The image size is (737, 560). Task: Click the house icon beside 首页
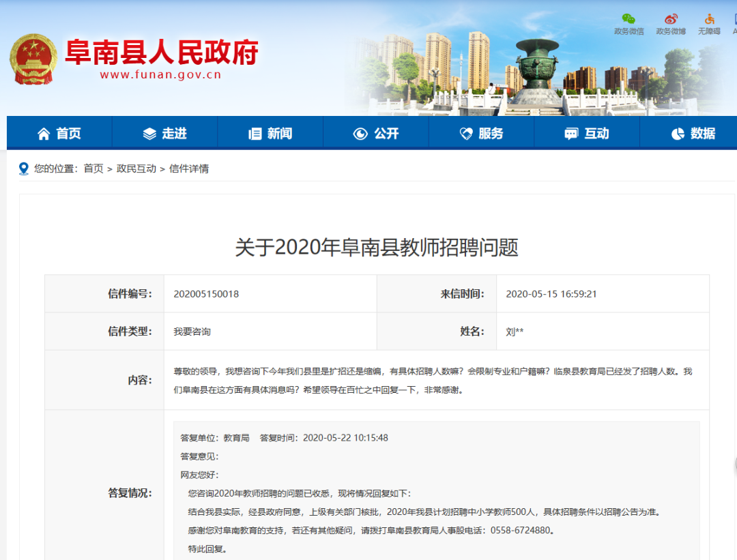coord(44,134)
